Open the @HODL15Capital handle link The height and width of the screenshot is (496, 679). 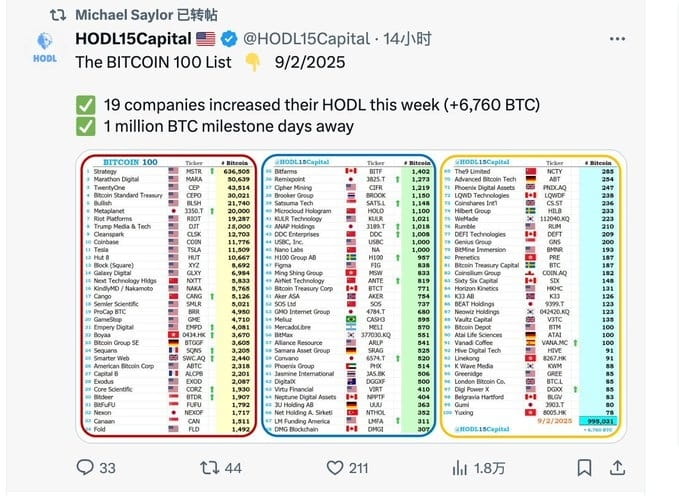pyautogui.click(x=307, y=39)
